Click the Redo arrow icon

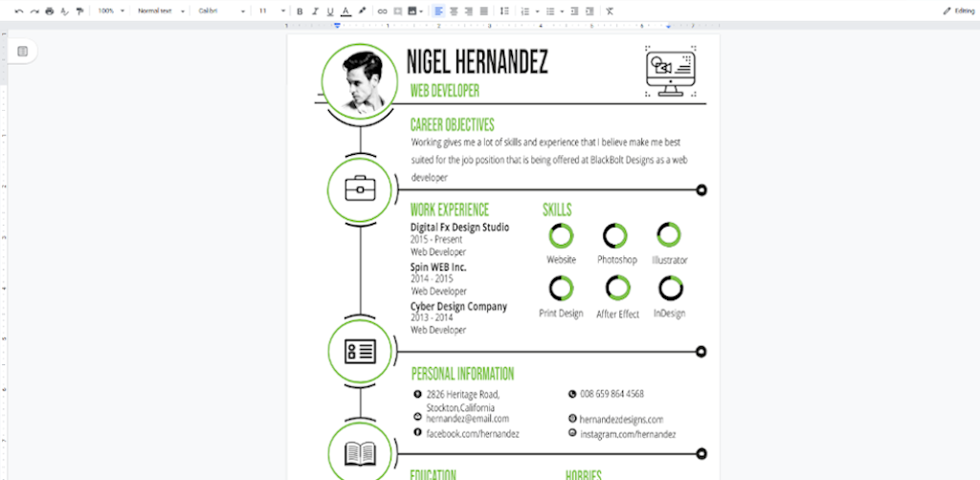(x=34, y=11)
